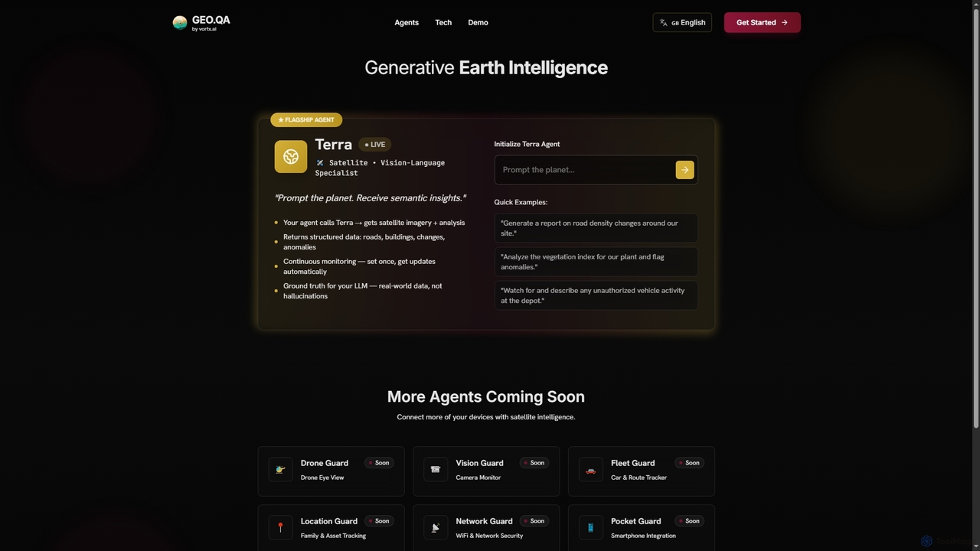Click the Terra agent gold logo icon

pyautogui.click(x=291, y=157)
